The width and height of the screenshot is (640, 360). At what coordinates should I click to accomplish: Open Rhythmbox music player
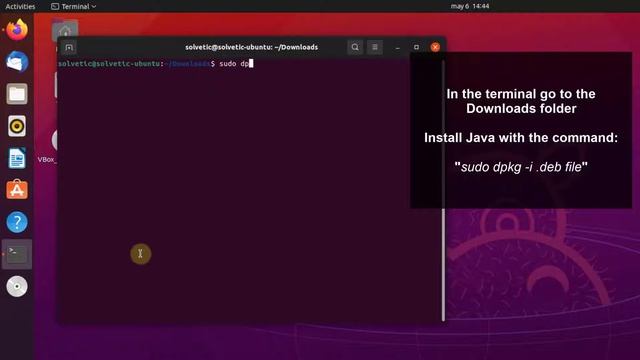click(x=17, y=126)
